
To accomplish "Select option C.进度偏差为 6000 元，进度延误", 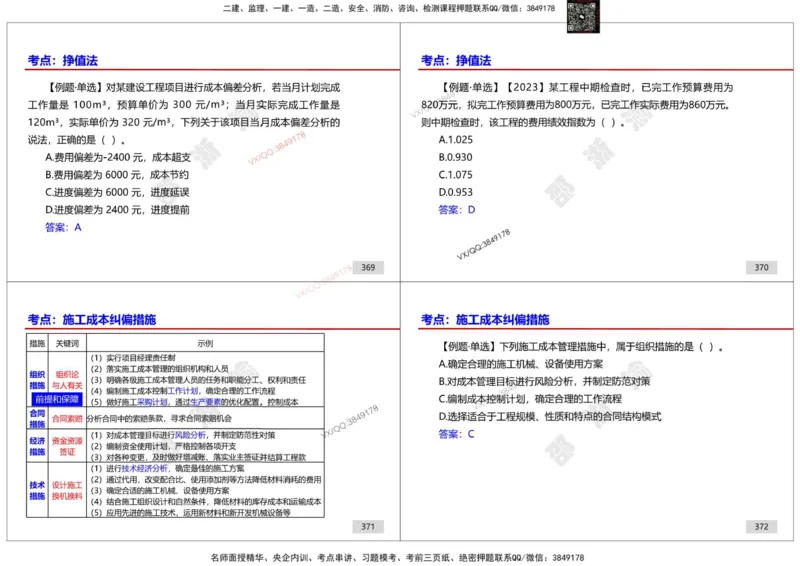I will click(117, 192).
